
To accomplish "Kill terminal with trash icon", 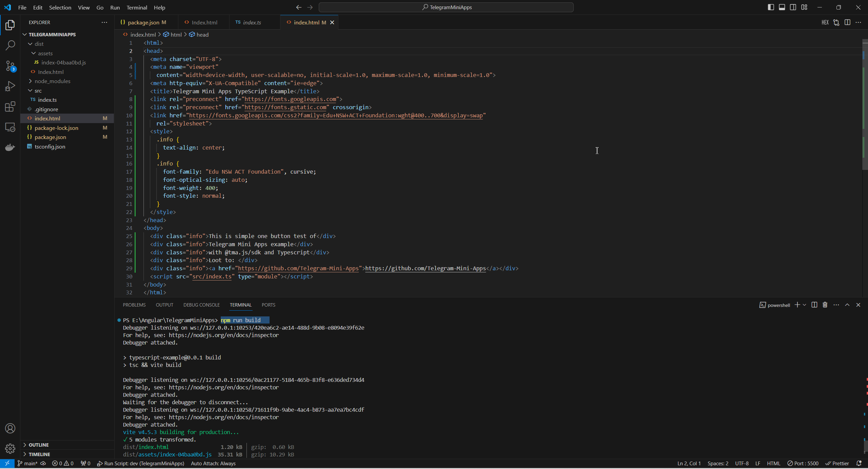I will click(825, 305).
